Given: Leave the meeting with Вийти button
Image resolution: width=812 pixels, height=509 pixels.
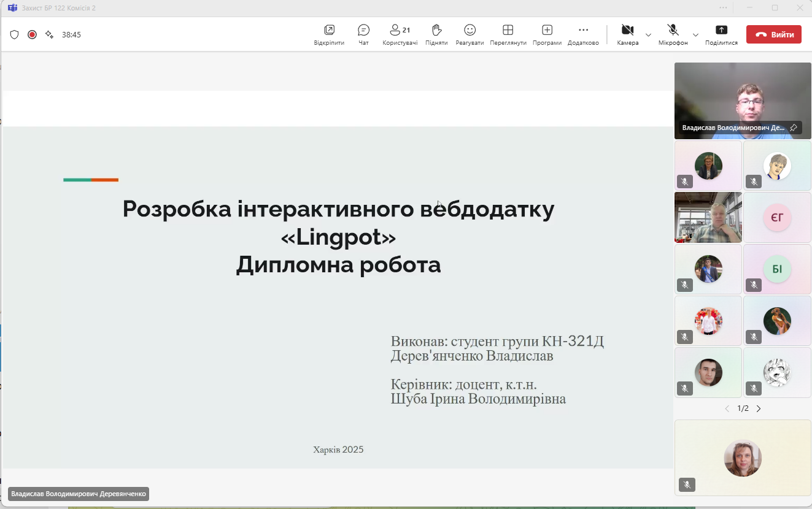Looking at the screenshot, I should pyautogui.click(x=773, y=34).
